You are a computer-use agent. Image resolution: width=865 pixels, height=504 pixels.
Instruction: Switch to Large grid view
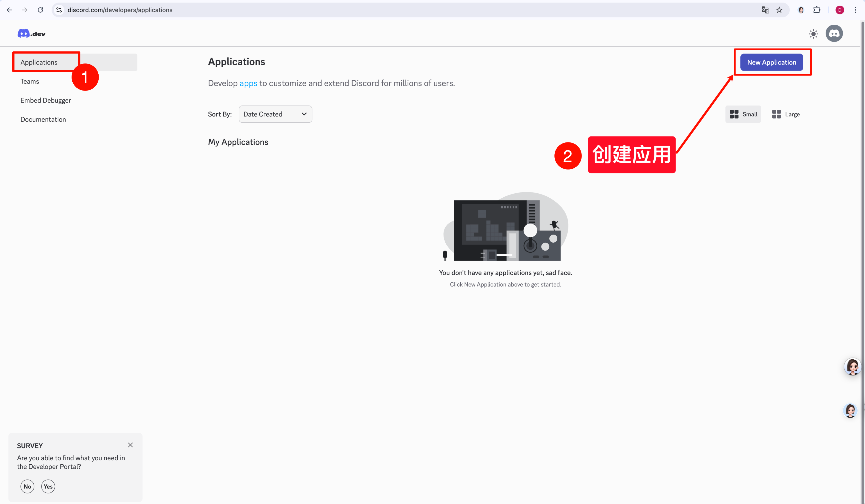[786, 114]
